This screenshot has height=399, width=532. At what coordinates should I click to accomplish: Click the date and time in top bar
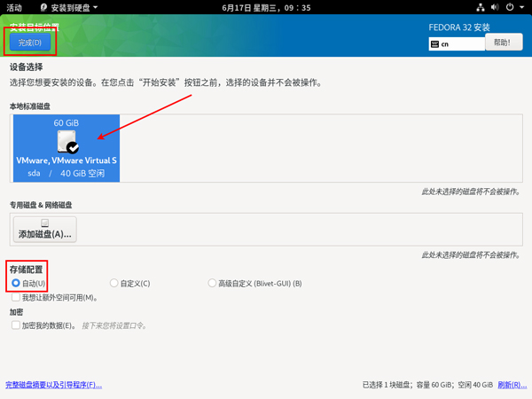(266, 7)
